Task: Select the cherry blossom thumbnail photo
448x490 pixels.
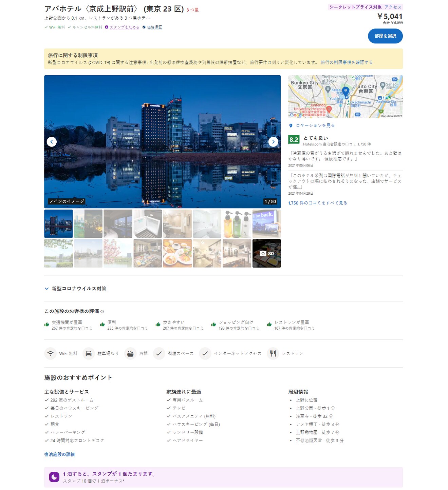Action: click(118, 253)
